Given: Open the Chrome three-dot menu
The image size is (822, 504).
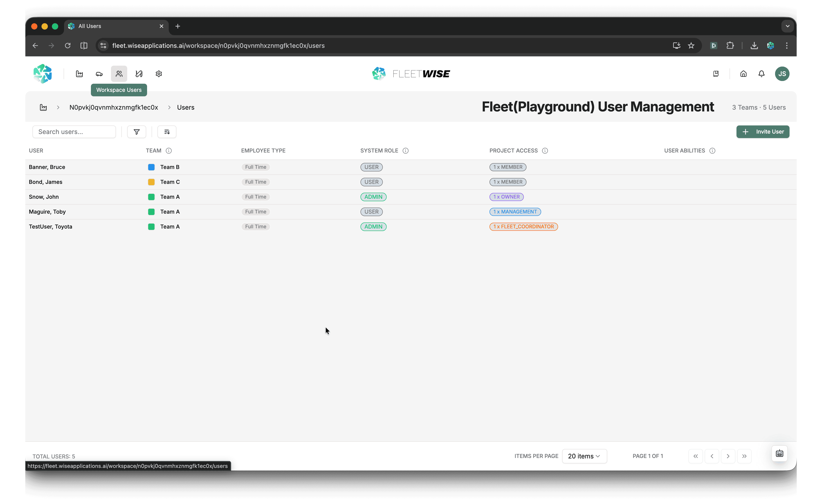Looking at the screenshot, I should coord(787,45).
